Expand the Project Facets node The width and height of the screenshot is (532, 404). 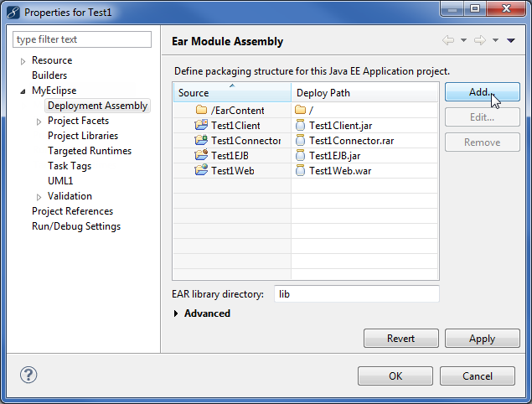39,122
